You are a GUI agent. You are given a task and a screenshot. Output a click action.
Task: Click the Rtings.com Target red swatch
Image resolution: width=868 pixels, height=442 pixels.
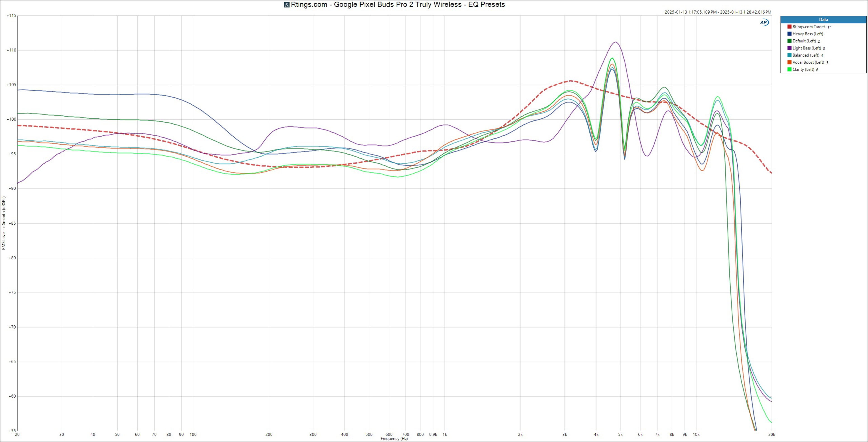(789, 27)
